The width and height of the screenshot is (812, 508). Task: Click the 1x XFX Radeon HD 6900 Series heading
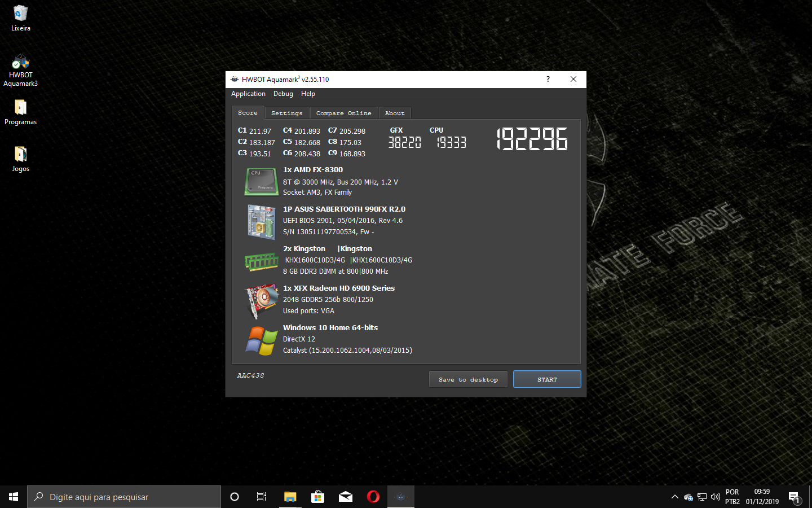pos(339,288)
